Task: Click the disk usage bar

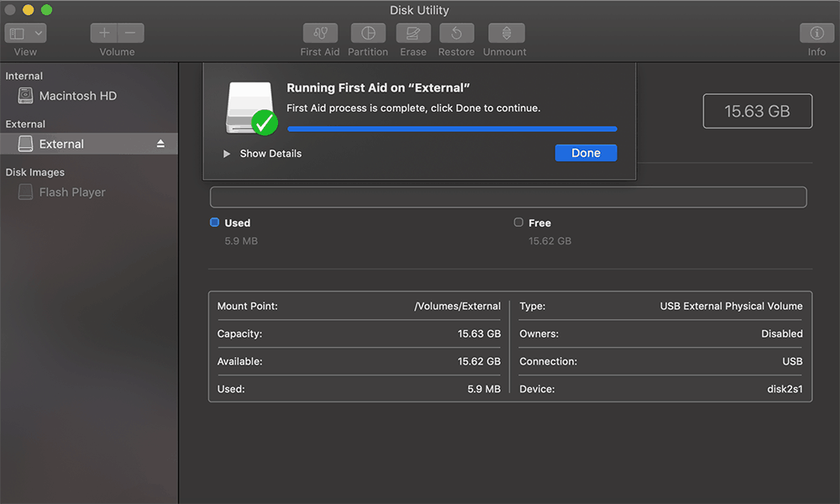Action: (508, 197)
